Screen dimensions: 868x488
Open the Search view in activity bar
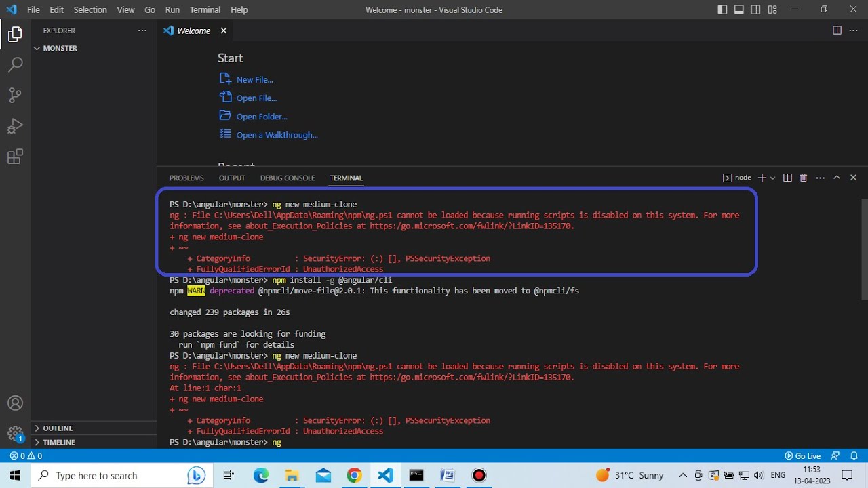coord(15,64)
